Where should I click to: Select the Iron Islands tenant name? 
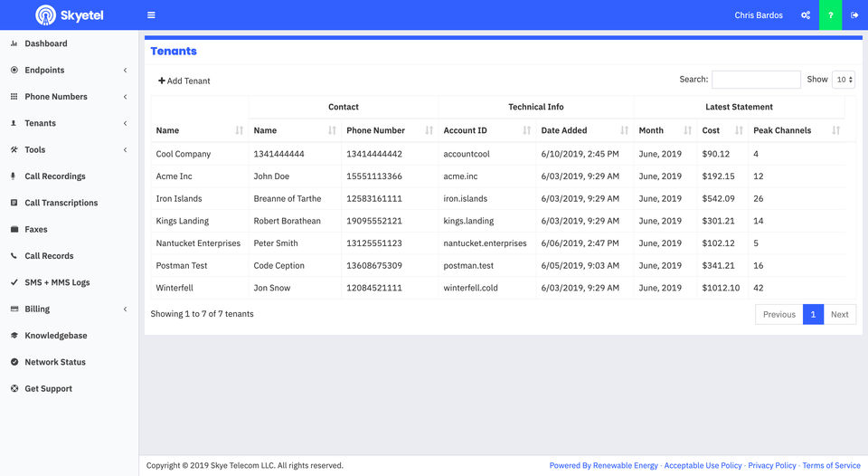click(x=179, y=198)
